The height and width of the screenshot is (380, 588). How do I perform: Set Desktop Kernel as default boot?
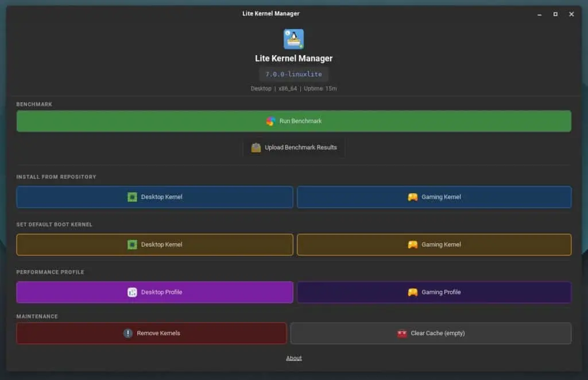[x=154, y=245]
